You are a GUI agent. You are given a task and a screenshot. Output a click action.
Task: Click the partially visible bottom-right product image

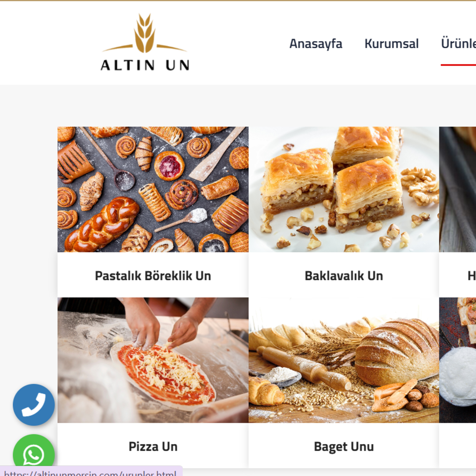point(458,360)
